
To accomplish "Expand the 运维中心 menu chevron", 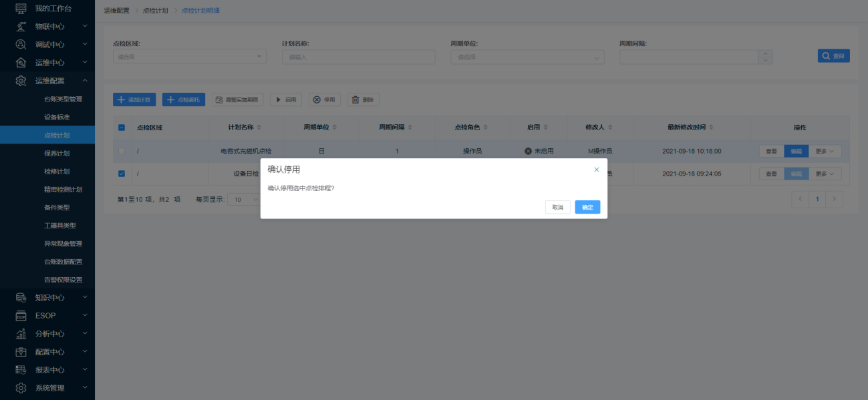I will [x=85, y=62].
